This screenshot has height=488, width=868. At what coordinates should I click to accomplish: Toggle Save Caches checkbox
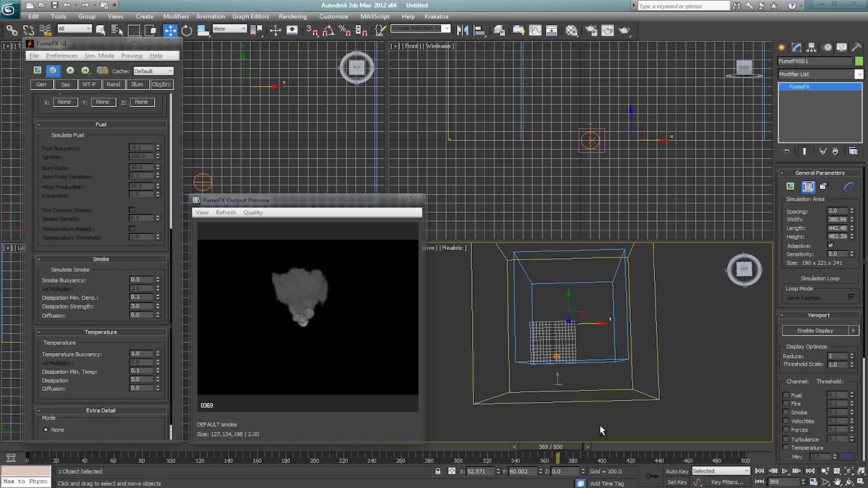coord(851,298)
